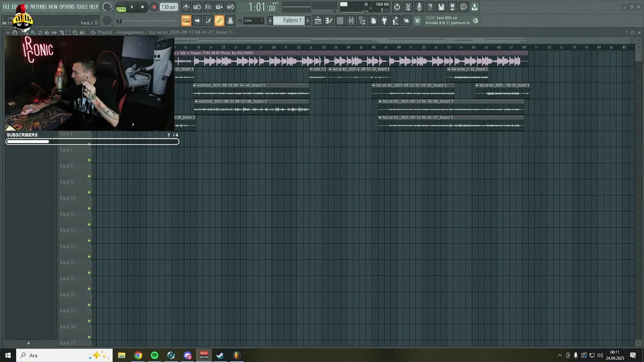Save the project with floppy disk icon
Screen dimensions: 644x362
coord(441,7)
